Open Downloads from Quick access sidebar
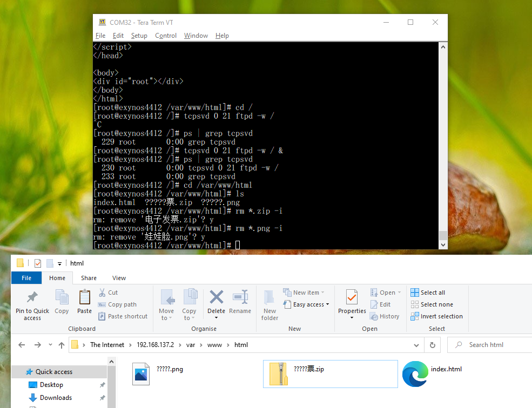 [x=55, y=397]
